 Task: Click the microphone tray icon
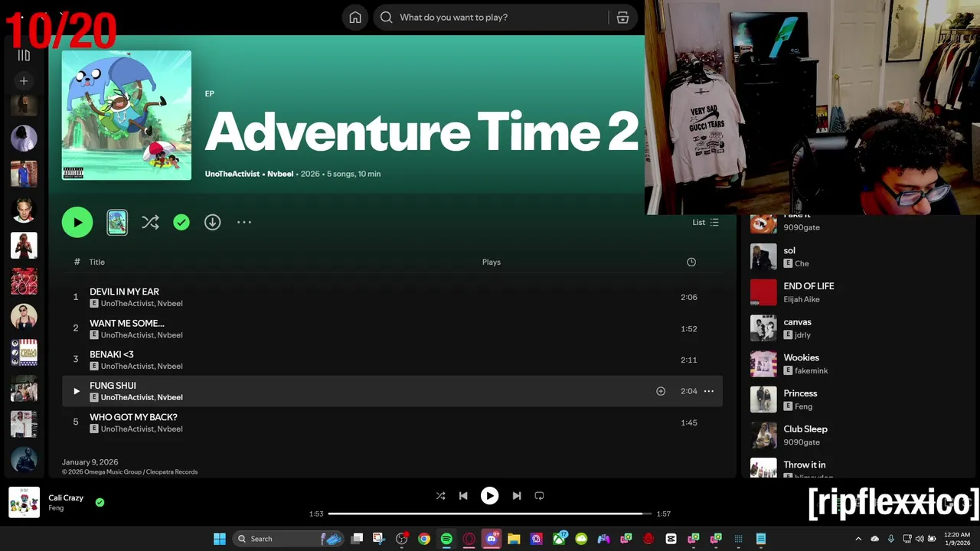pyautogui.click(x=890, y=539)
